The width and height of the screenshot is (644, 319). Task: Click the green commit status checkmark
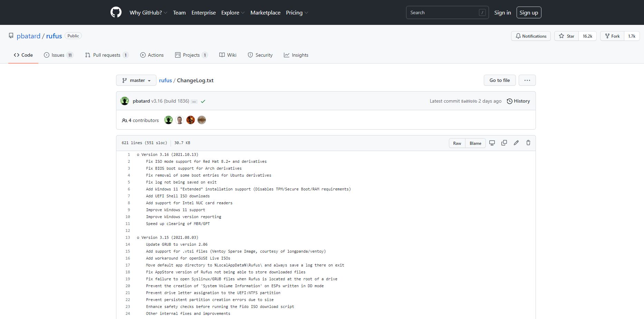pos(203,101)
